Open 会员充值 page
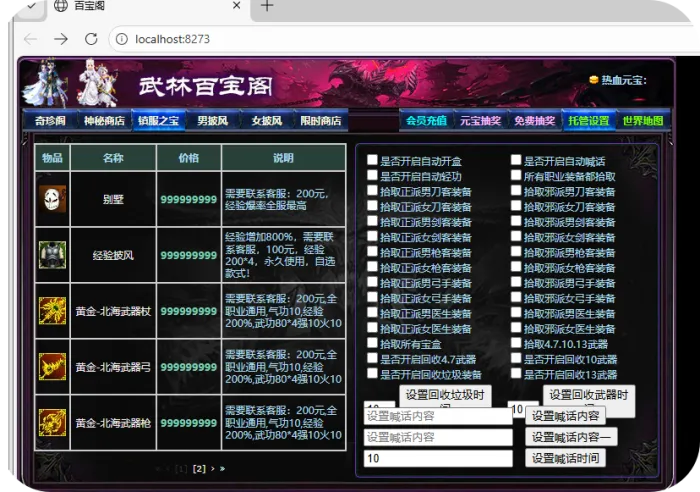700x492 pixels. [x=426, y=121]
